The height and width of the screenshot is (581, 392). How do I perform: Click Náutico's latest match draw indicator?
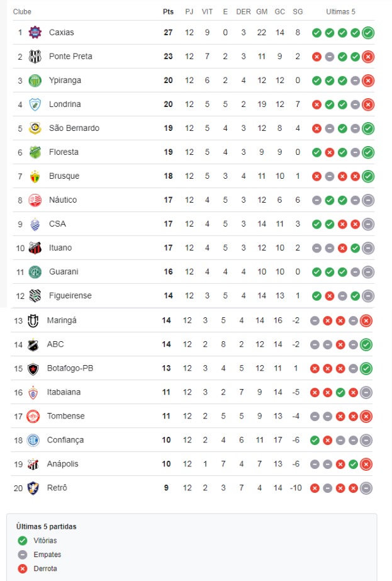pos(368,200)
